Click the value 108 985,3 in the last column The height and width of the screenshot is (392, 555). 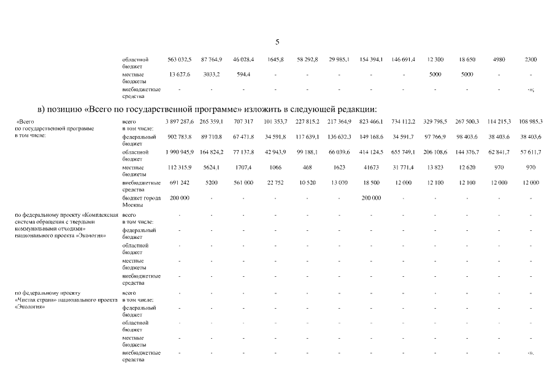click(530, 122)
